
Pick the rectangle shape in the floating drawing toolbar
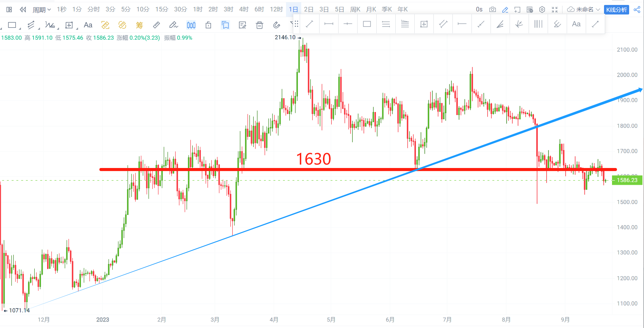pos(367,24)
